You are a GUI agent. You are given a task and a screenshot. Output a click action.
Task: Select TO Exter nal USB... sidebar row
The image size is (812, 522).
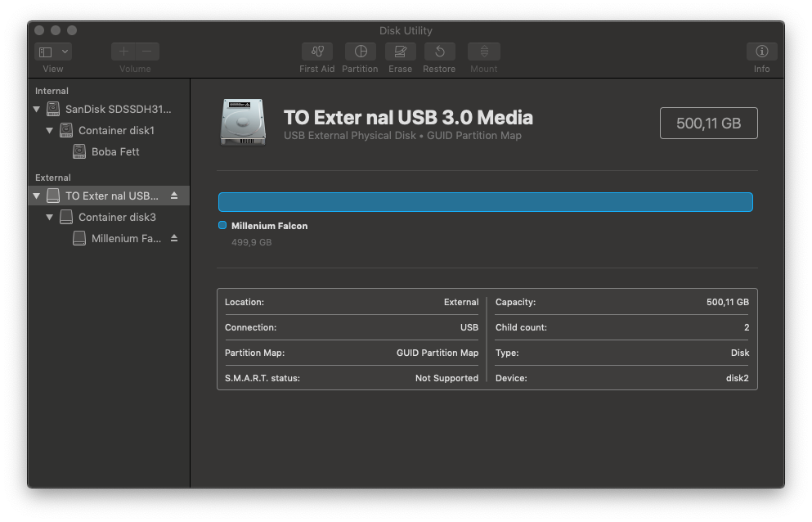tap(109, 196)
